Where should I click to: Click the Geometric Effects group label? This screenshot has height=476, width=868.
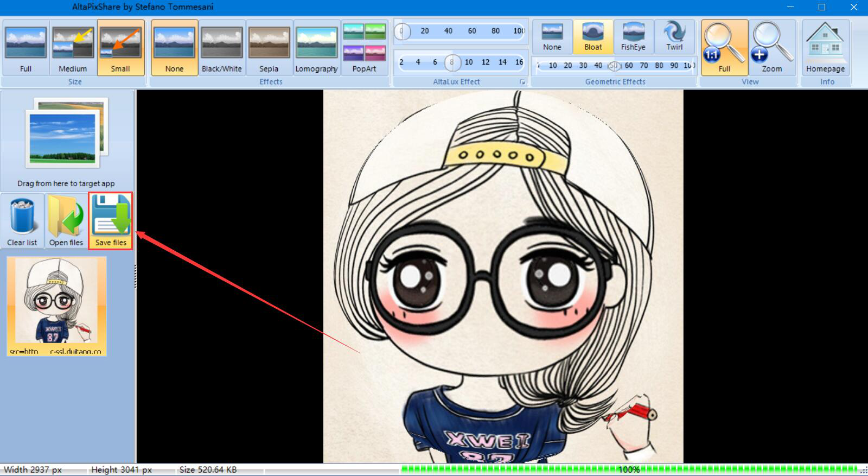(x=615, y=82)
